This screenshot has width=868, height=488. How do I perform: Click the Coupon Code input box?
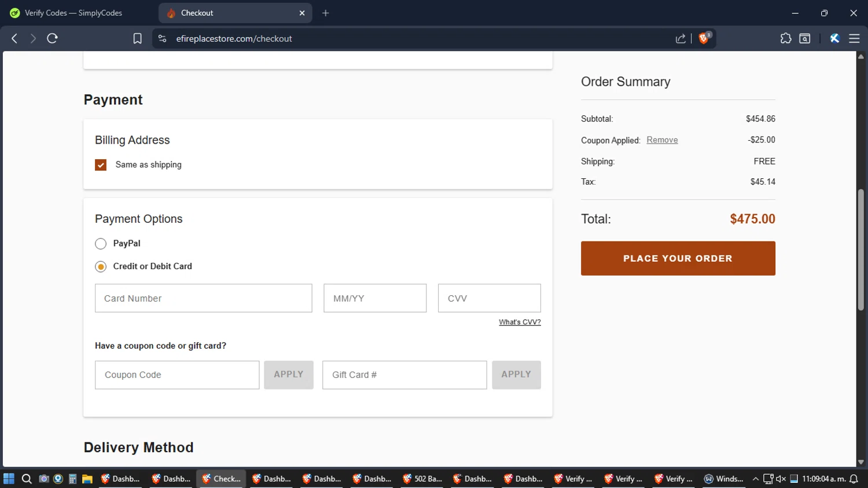(x=177, y=375)
